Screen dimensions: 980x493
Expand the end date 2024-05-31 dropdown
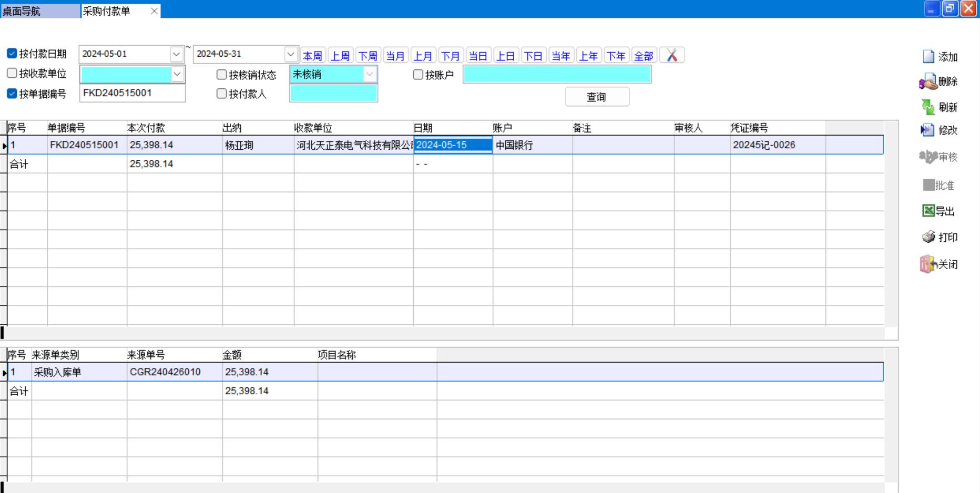pyautogui.click(x=290, y=54)
